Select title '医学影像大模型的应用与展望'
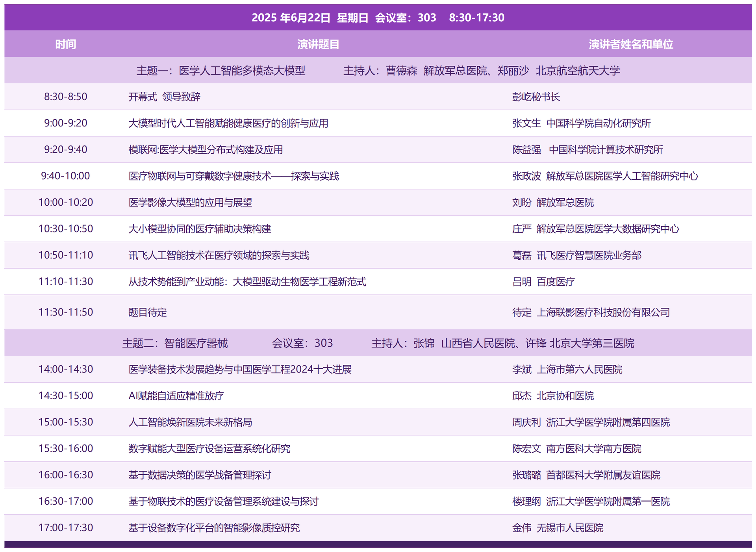This screenshot has height=552, width=756. (x=190, y=202)
